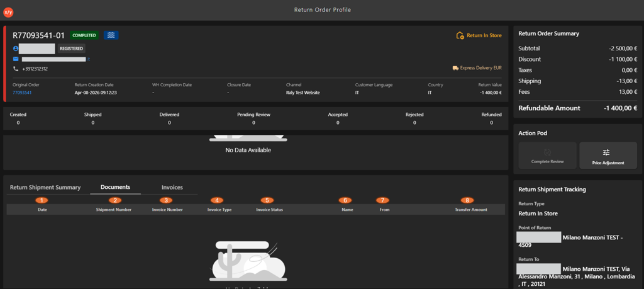
Task: Click the Shipping amount -13,00 €
Action: (628, 81)
